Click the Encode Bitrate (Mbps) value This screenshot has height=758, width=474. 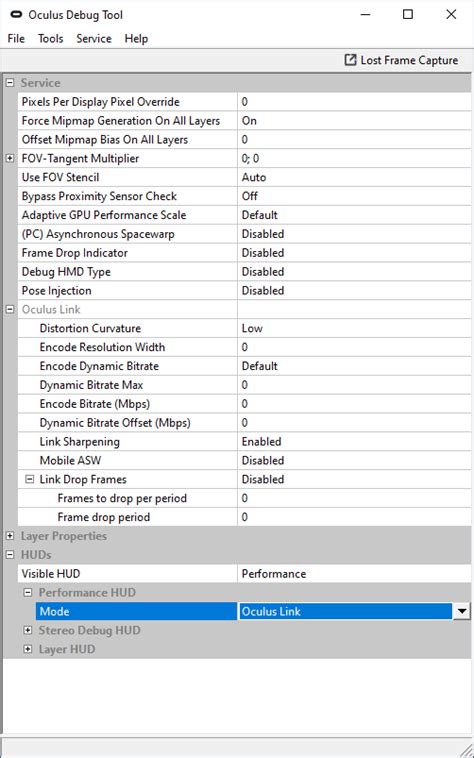point(354,404)
